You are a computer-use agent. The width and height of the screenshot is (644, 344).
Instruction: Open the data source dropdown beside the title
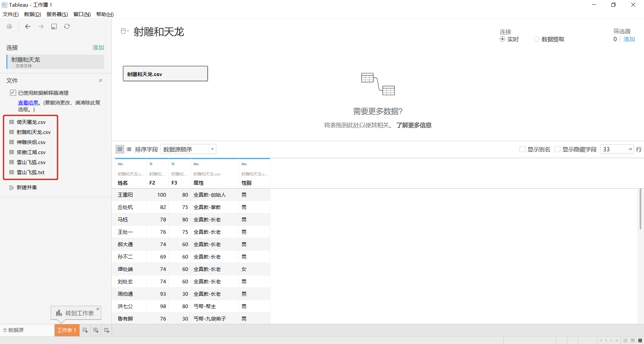tap(124, 31)
